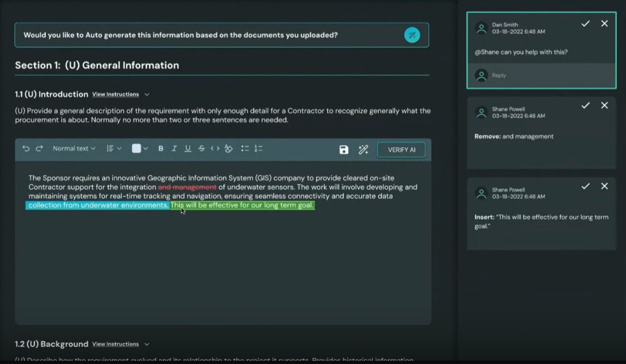Click the VERIFY AI button
Screen dimensions: 626x364
[401, 150]
